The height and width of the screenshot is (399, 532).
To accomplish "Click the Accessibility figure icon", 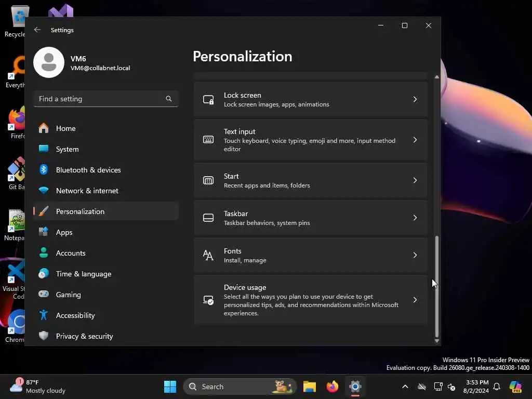I will tap(44, 315).
